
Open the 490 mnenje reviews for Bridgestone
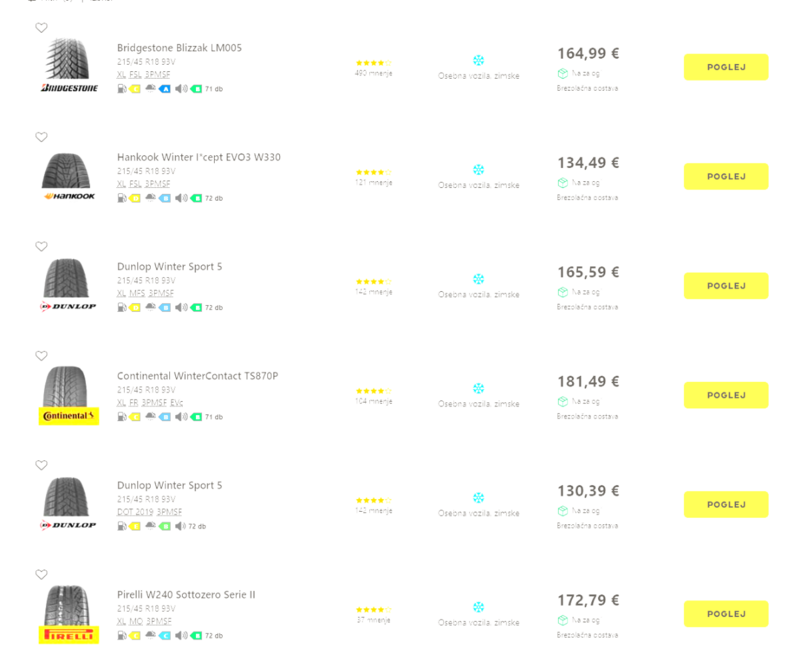tap(373, 73)
